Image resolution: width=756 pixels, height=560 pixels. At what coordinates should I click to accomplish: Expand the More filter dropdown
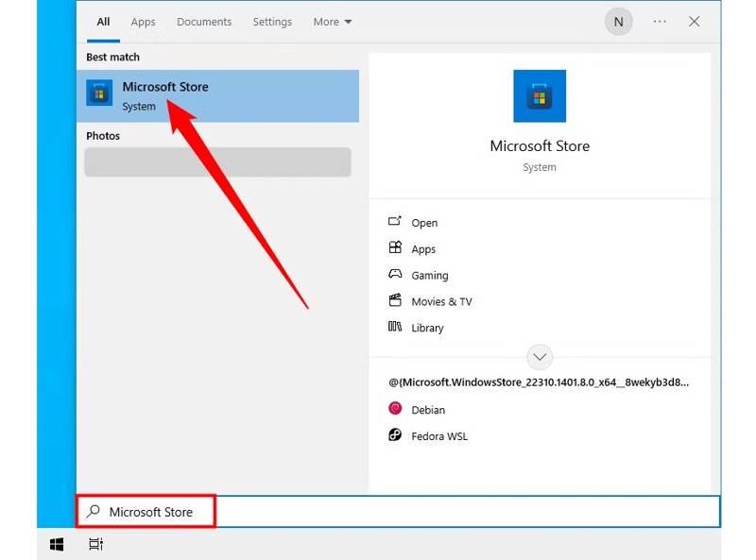[x=333, y=22]
